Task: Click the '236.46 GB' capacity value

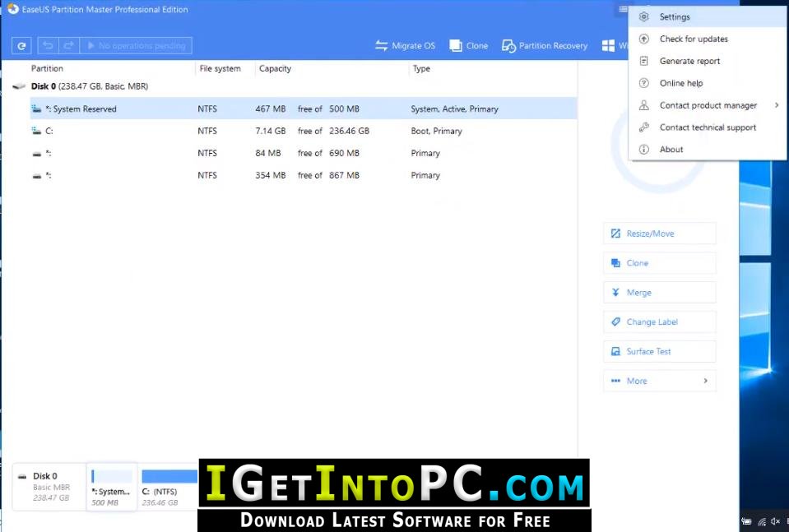Action: point(349,132)
